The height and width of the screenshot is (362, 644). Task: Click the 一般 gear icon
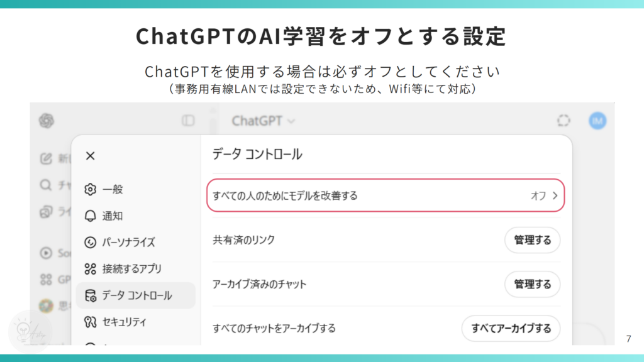[x=90, y=189]
